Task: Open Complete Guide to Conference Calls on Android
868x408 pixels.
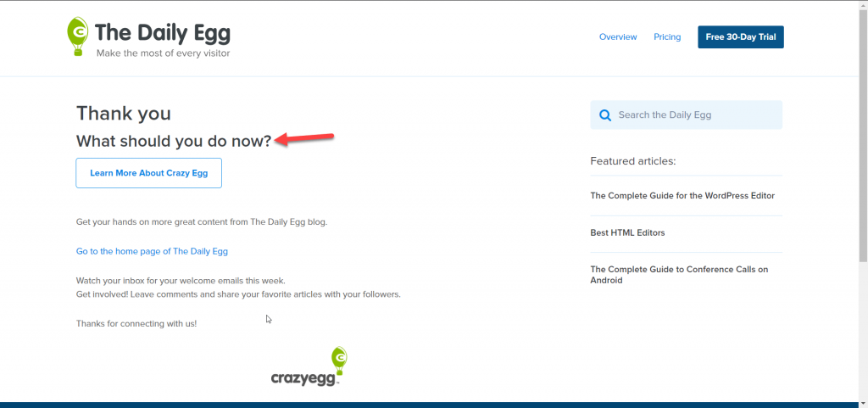Action: click(x=679, y=275)
